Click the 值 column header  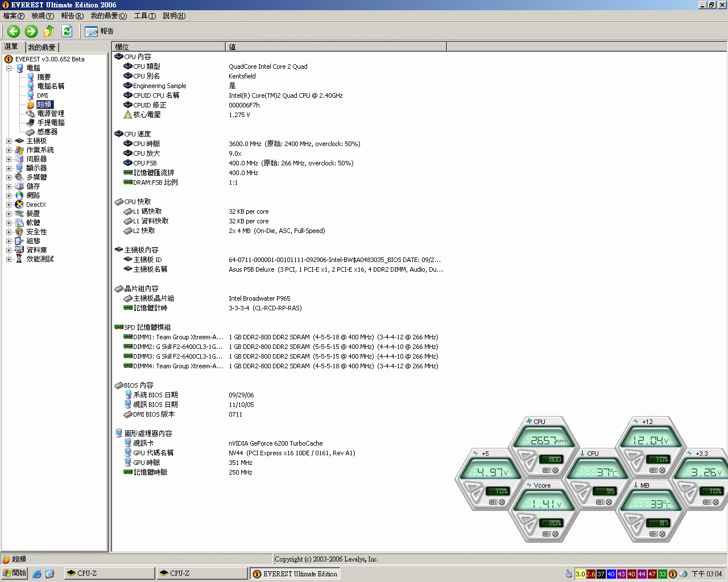pos(336,47)
